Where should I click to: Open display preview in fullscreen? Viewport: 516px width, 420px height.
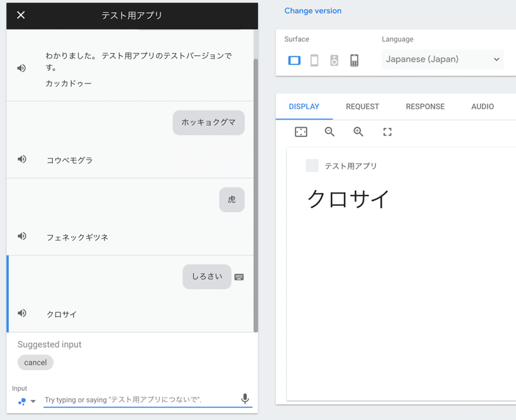[x=388, y=132]
